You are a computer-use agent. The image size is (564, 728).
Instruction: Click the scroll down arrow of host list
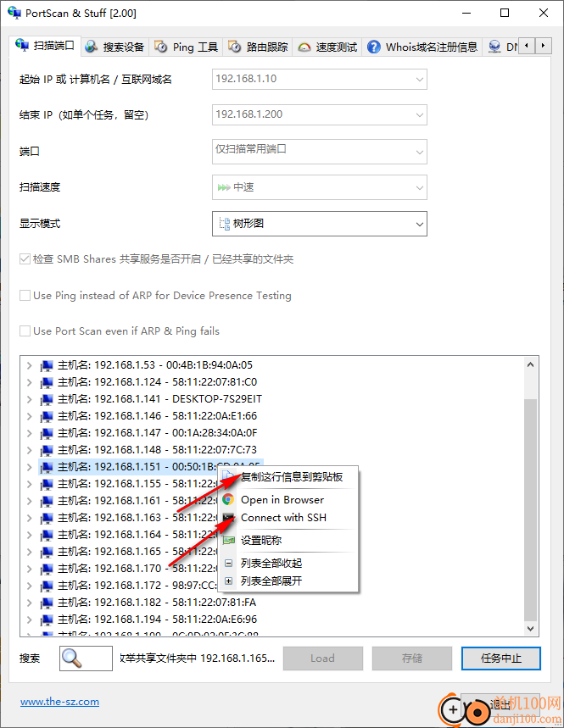click(531, 628)
